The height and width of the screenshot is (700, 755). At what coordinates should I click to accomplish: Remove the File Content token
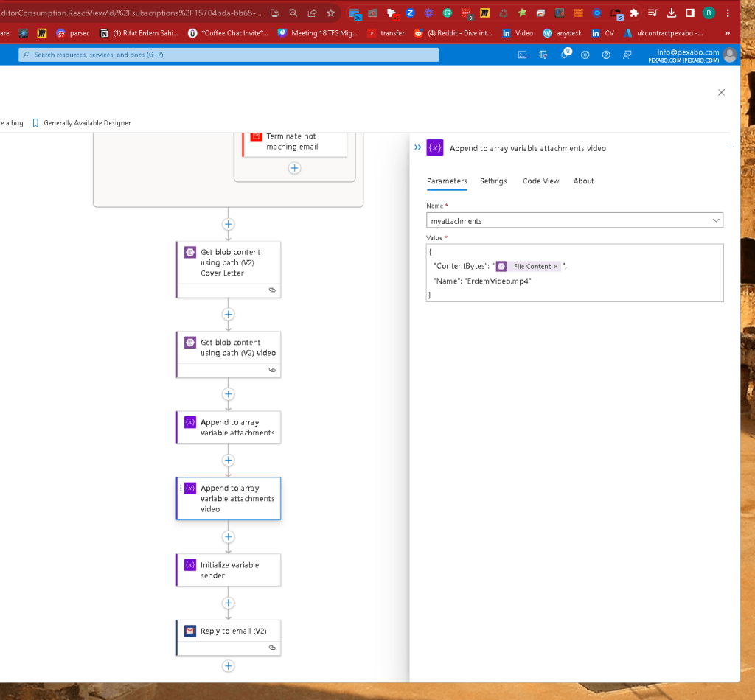(556, 267)
